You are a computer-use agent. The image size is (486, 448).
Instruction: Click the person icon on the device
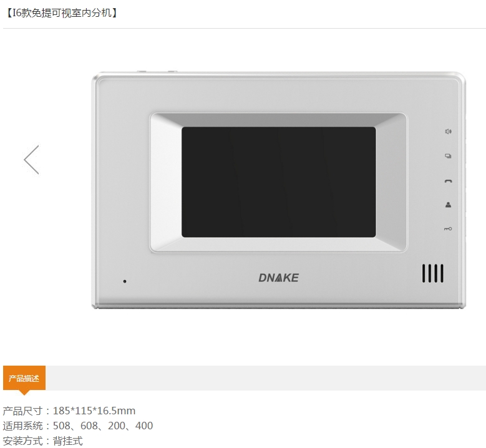(448, 205)
